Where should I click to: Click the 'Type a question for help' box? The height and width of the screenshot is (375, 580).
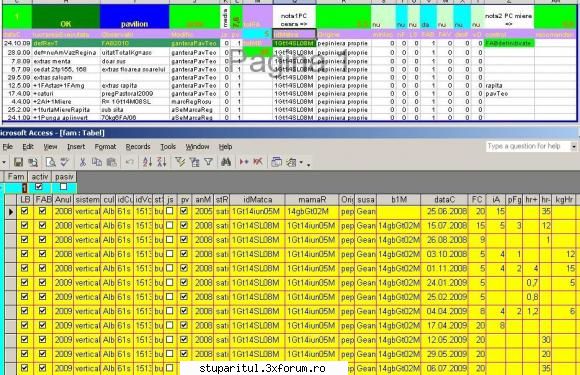point(527,146)
